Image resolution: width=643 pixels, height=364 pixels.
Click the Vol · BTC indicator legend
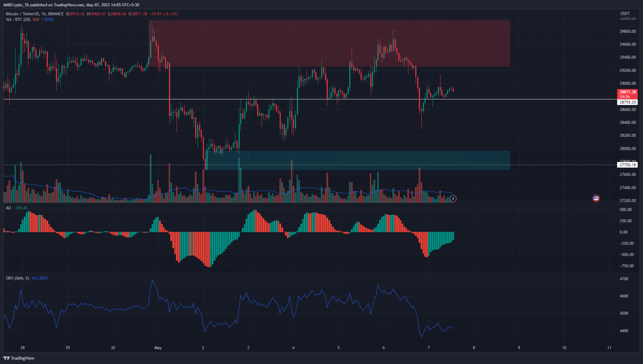pyautogui.click(x=18, y=19)
